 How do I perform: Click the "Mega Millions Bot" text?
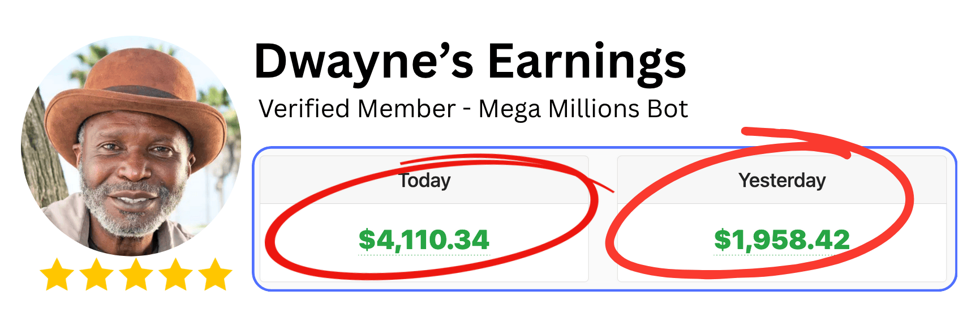click(x=583, y=109)
